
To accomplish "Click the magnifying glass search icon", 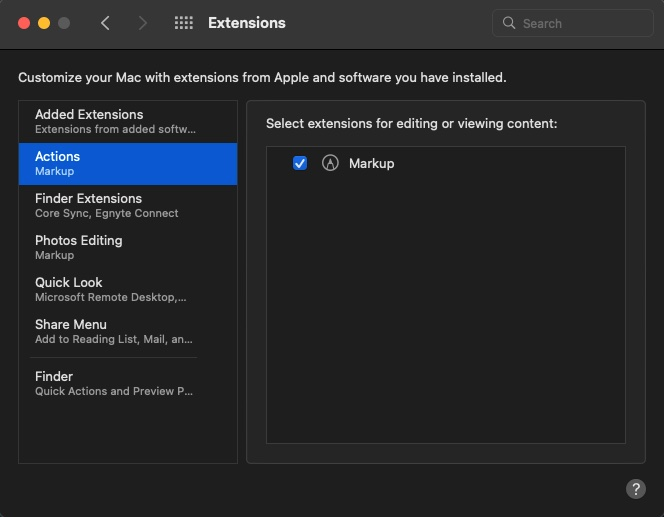I will [x=509, y=23].
